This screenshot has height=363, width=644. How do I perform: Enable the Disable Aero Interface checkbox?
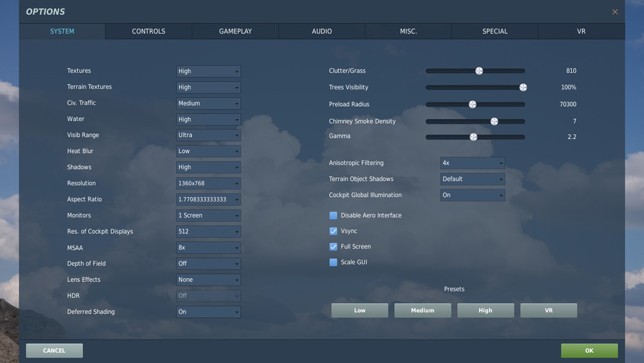(333, 215)
